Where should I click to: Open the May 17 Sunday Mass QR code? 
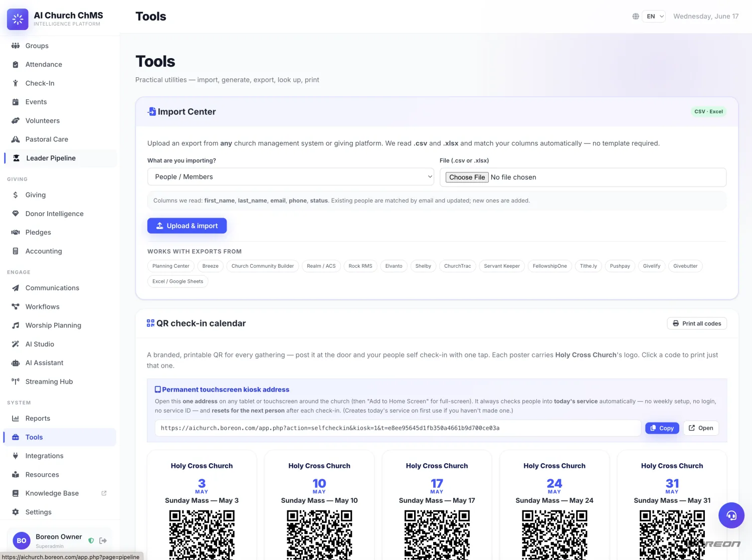437,534
